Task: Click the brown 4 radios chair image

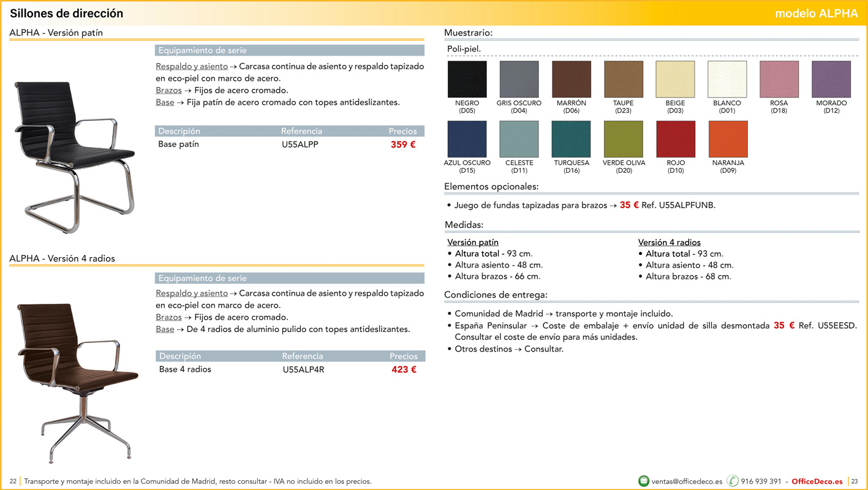Action: [77, 383]
